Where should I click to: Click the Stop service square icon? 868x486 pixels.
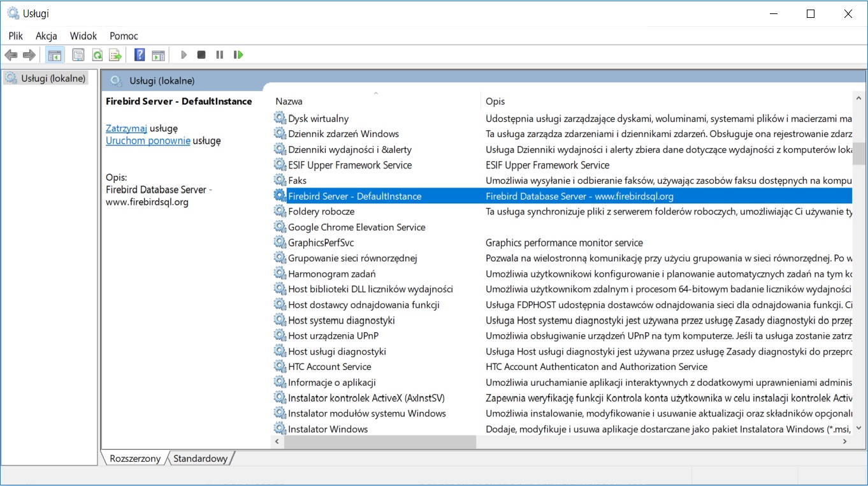click(201, 55)
